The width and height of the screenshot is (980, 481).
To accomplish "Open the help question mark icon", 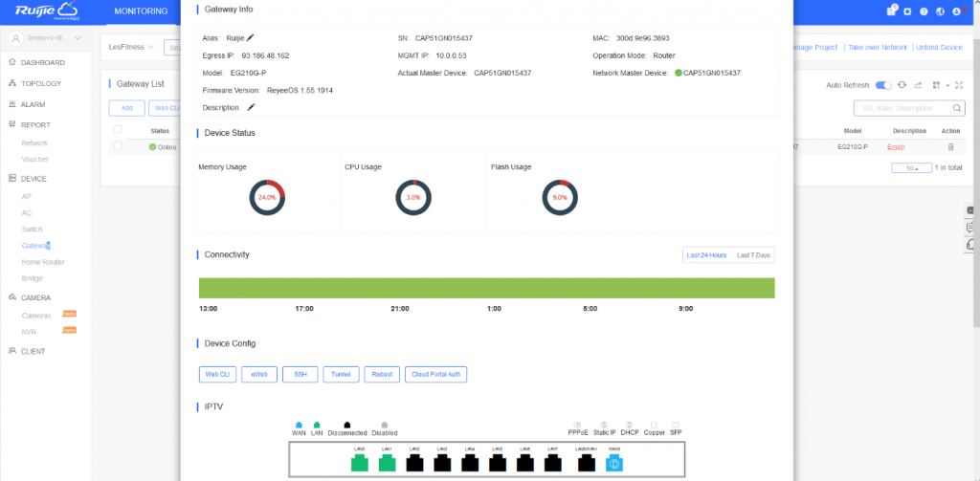I will pos(923,11).
